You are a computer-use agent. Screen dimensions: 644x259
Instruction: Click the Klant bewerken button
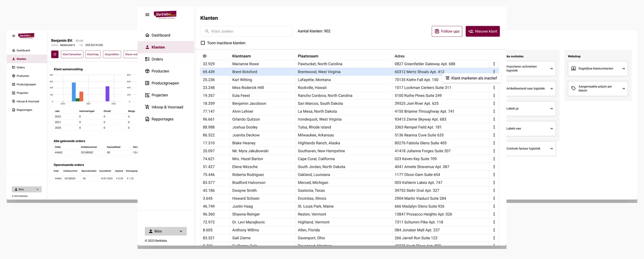click(x=72, y=54)
